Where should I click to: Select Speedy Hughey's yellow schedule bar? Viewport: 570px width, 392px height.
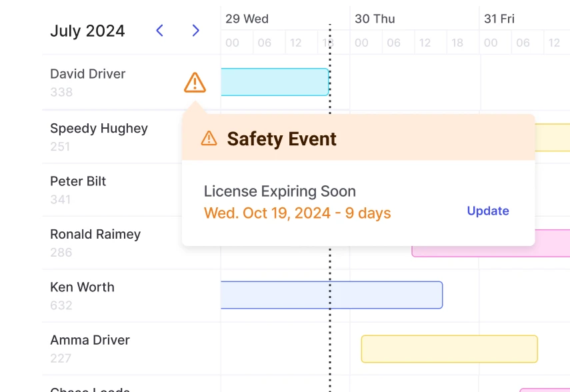coord(553,137)
